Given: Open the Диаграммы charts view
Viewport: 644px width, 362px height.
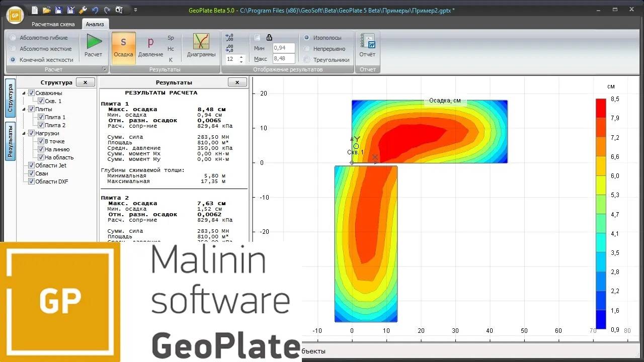Looking at the screenshot, I should (x=201, y=46).
